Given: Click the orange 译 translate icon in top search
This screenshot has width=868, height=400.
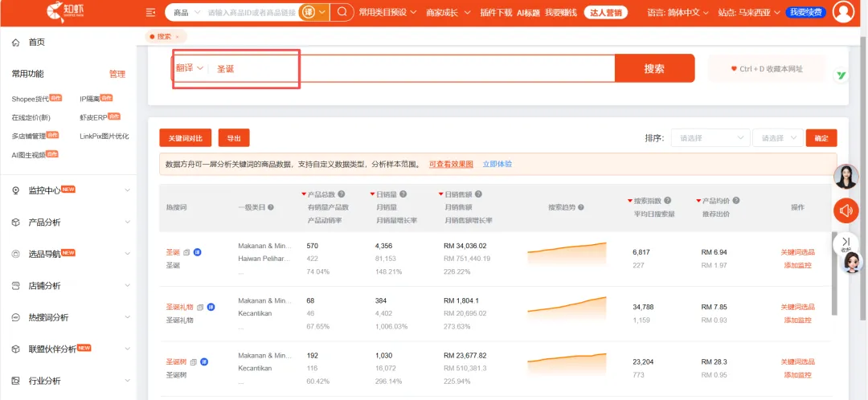Looking at the screenshot, I should click(307, 12).
